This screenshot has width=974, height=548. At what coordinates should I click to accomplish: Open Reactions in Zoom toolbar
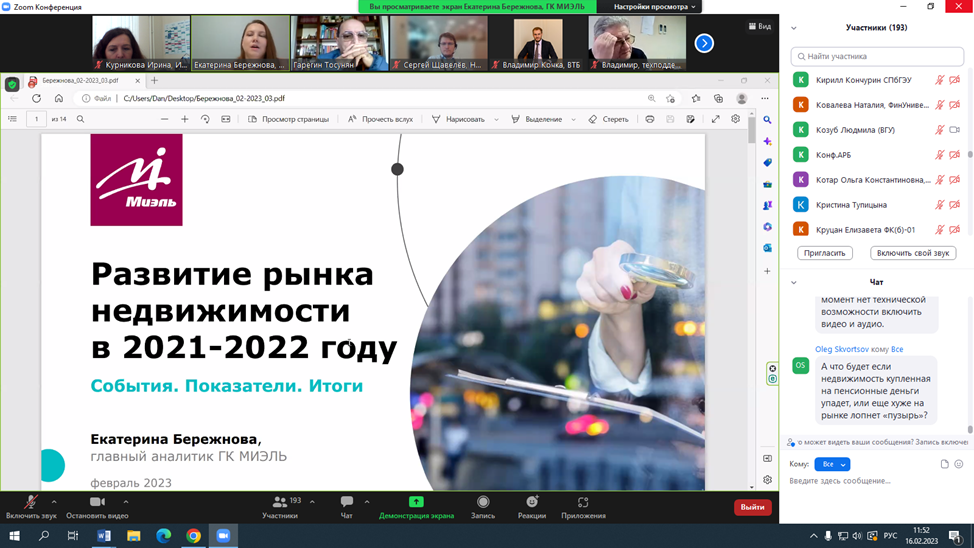point(532,503)
